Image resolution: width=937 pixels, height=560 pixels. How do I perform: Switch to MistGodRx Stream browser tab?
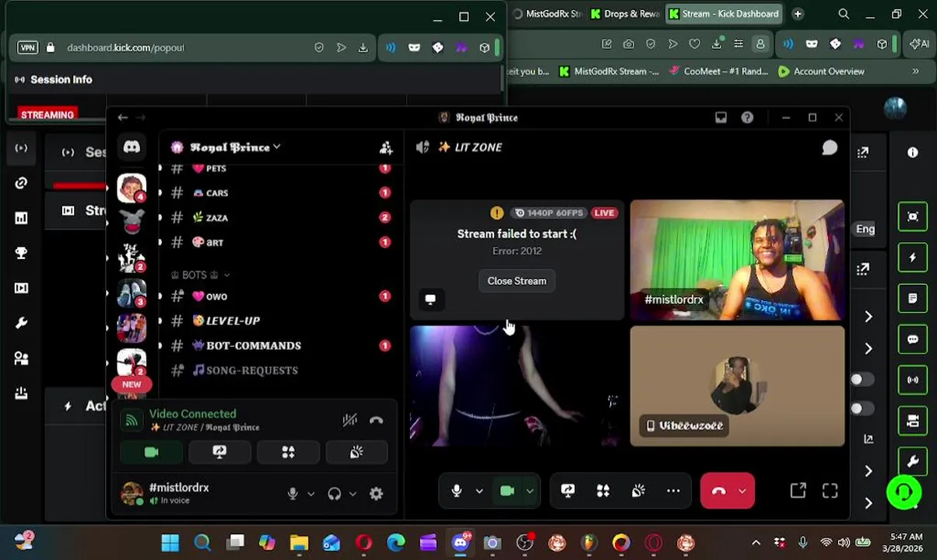pos(546,14)
